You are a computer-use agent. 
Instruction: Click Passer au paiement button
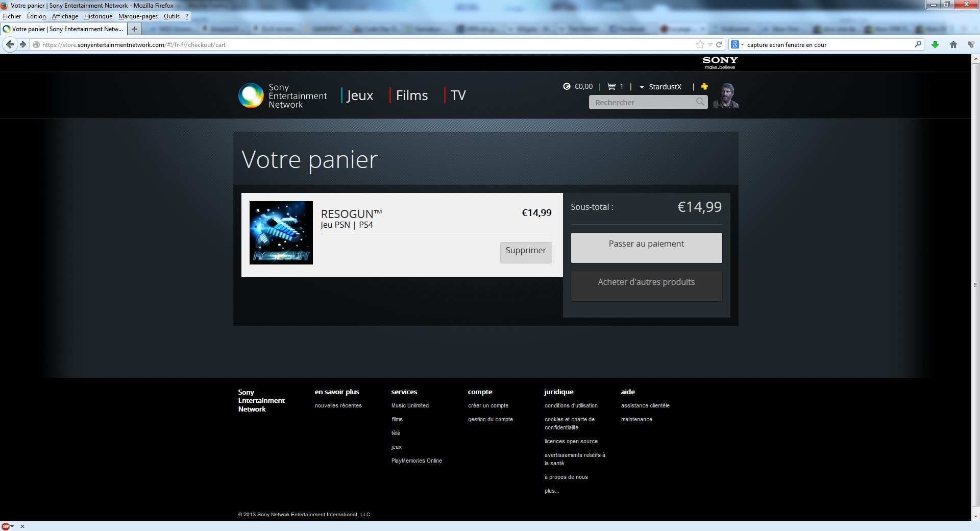tap(646, 248)
